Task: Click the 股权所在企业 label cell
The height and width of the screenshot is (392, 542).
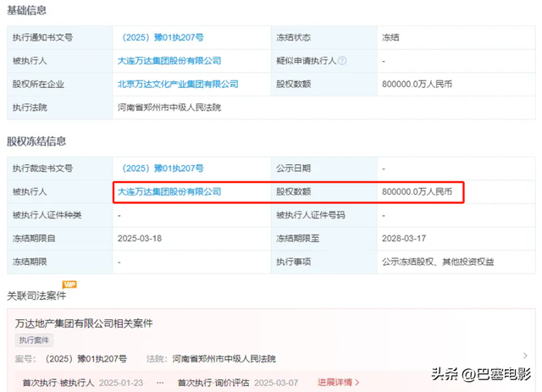Action: 60,84
